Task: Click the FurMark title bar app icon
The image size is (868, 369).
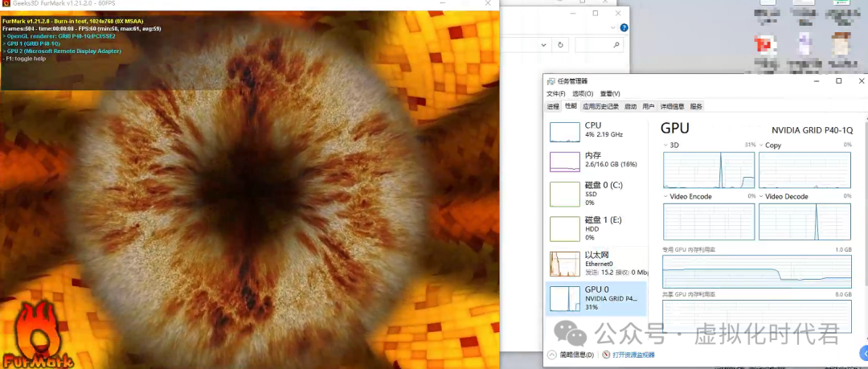Action: tap(6, 3)
